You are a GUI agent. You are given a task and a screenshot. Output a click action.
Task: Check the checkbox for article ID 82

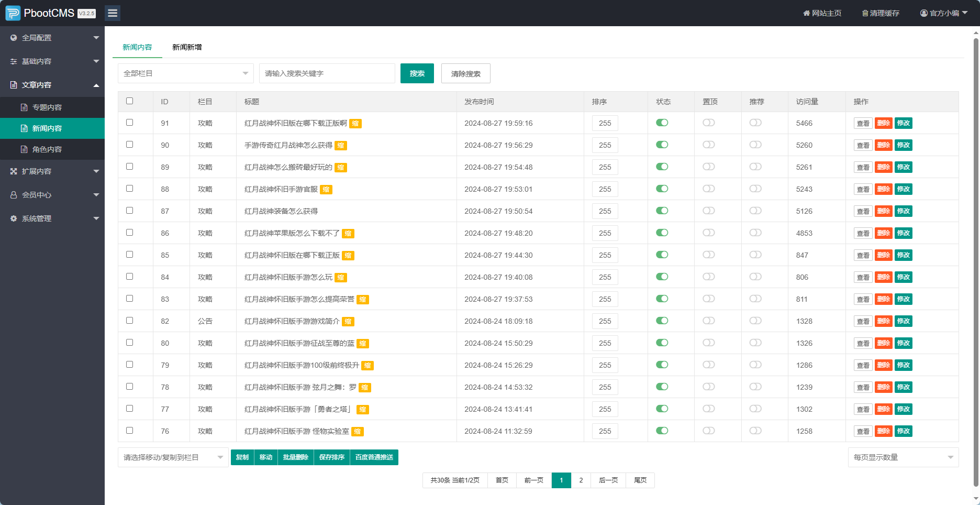coord(130,321)
